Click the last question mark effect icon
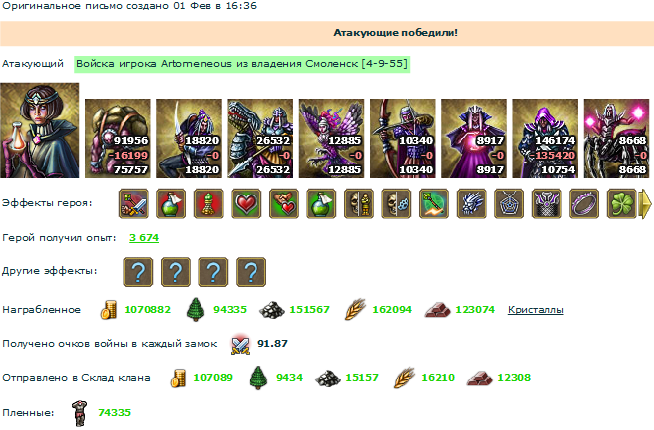Viewport: 654px width, 430px height. point(251,272)
